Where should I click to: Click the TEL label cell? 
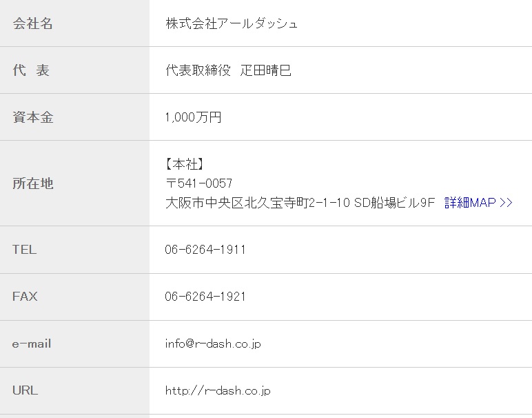74,250
